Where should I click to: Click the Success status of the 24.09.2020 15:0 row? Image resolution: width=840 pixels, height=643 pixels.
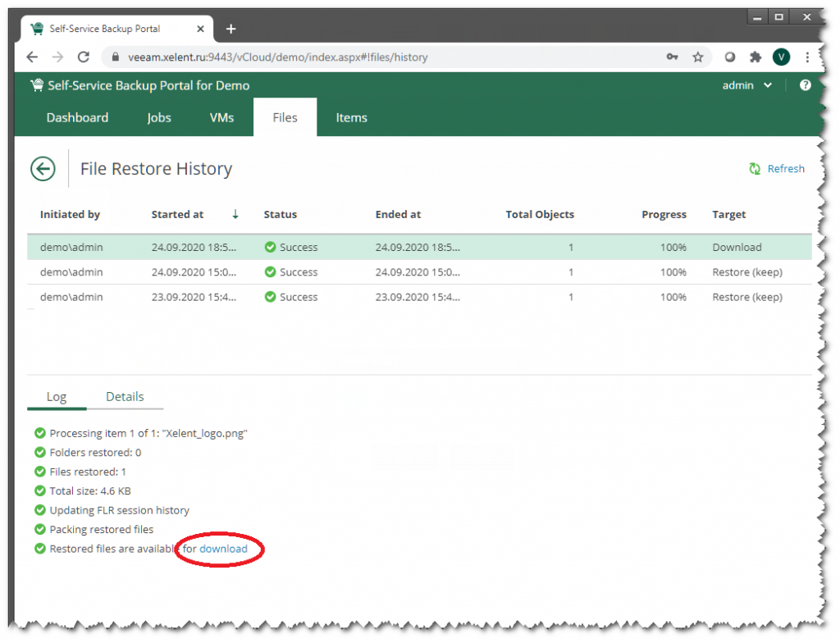point(291,272)
